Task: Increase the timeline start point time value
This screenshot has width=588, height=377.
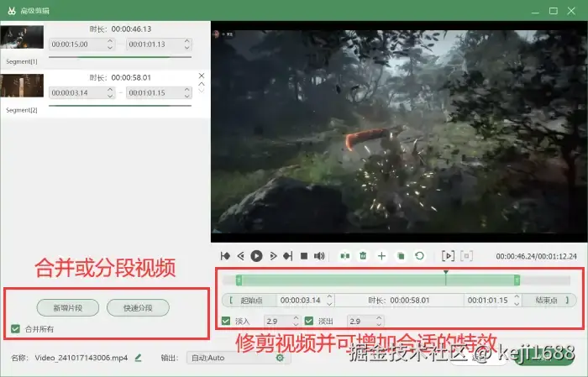Action: pos(329,296)
